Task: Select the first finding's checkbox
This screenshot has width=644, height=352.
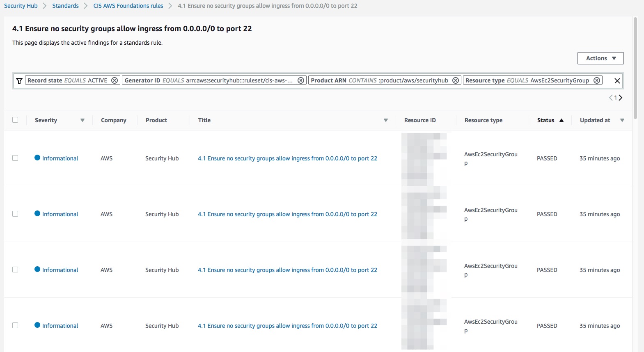Action: (15, 158)
